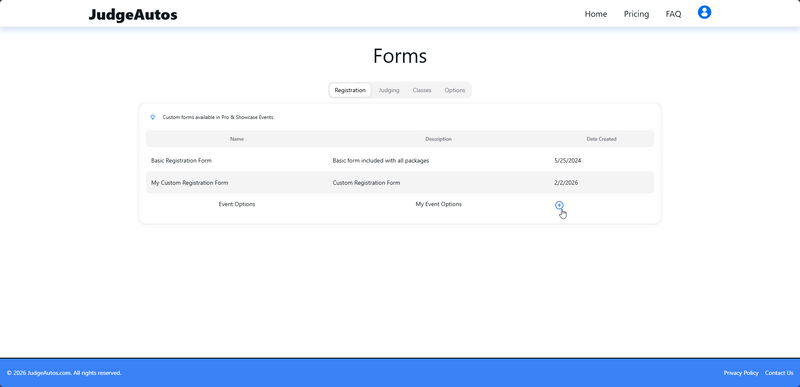
Task: Click the lightbulb tip icon
Action: click(153, 117)
